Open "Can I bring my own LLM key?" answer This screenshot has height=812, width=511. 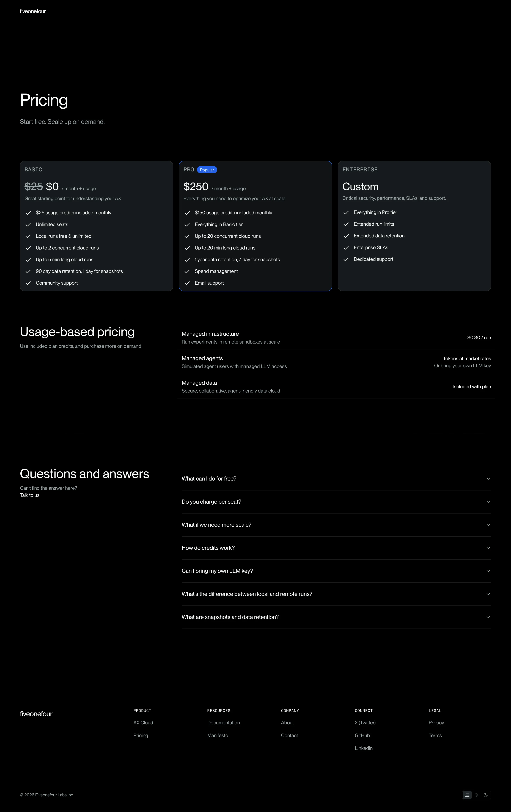pos(336,571)
